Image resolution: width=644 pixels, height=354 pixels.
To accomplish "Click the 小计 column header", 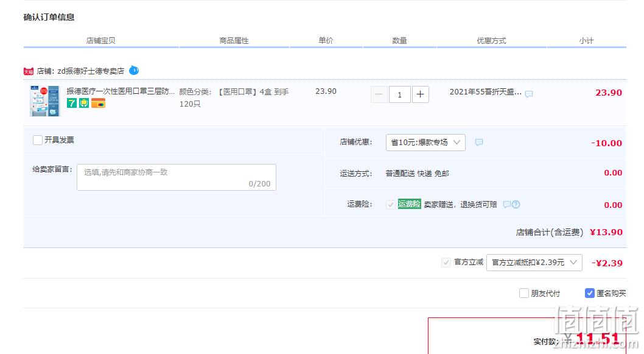I will point(586,40).
